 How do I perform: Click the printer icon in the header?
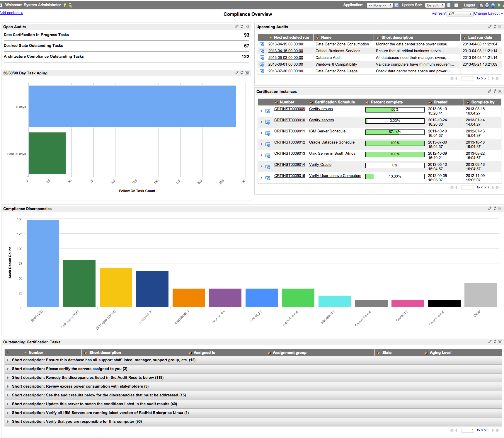[487, 5]
